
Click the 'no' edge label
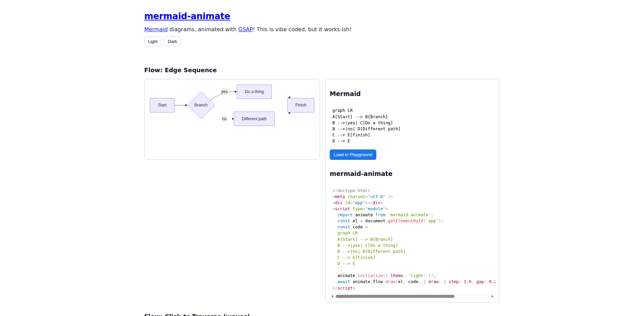point(224,119)
